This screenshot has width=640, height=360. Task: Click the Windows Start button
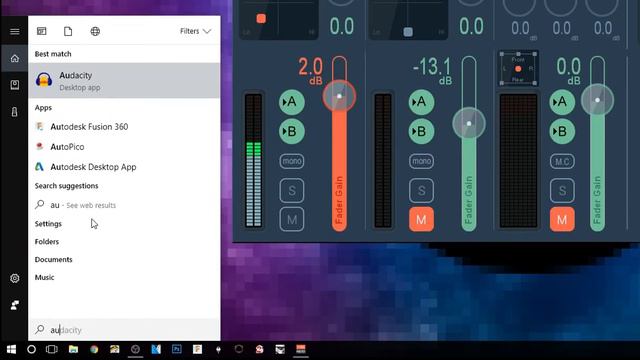[11, 349]
